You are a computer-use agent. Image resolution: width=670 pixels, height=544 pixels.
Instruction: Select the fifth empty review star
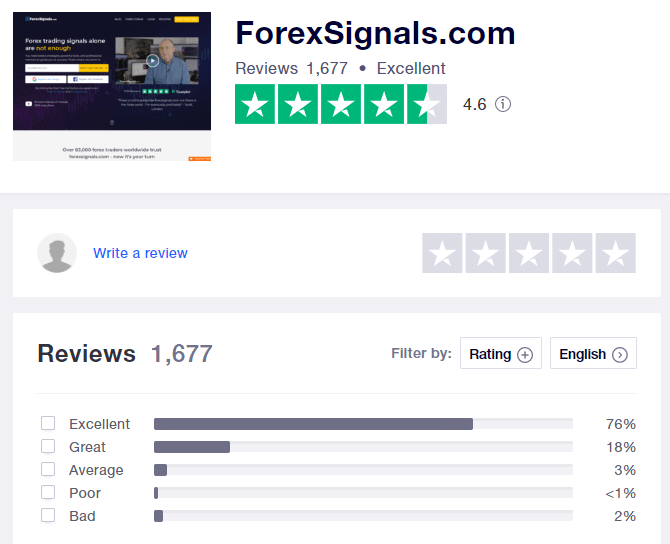tap(615, 253)
